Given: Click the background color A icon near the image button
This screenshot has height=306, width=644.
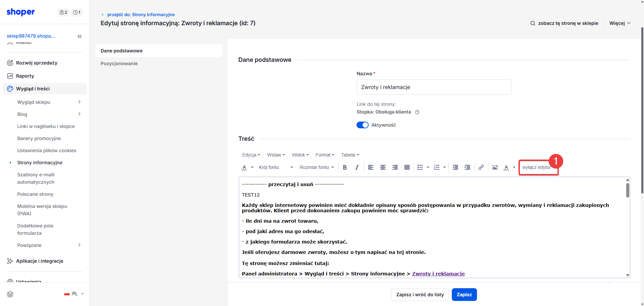Looking at the screenshot, I should pyautogui.click(x=506, y=167).
